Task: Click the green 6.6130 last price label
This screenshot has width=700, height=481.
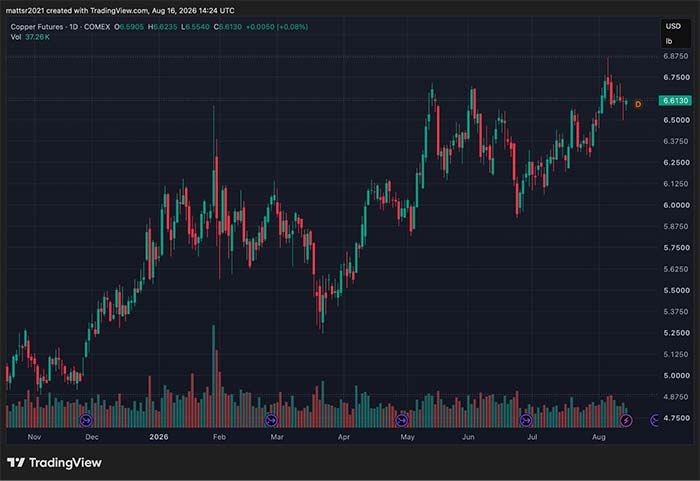Action: coord(675,100)
